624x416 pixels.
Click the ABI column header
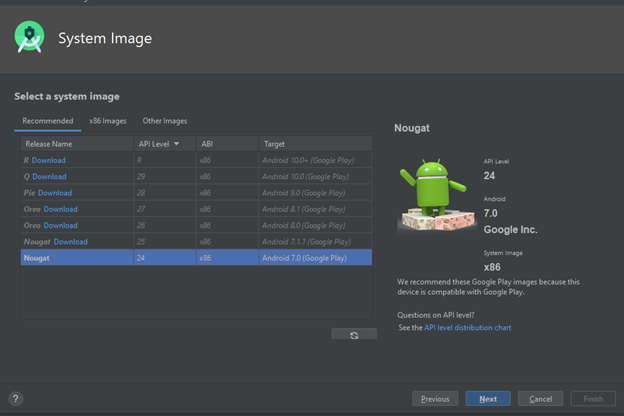coord(227,144)
